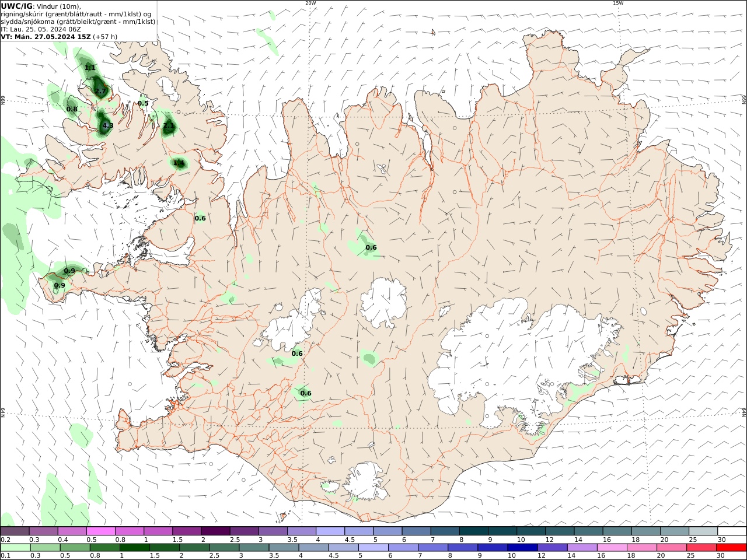Pick the upper legend swatch starting at 0.2
This screenshot has width=747, height=560.
[x=15, y=531]
